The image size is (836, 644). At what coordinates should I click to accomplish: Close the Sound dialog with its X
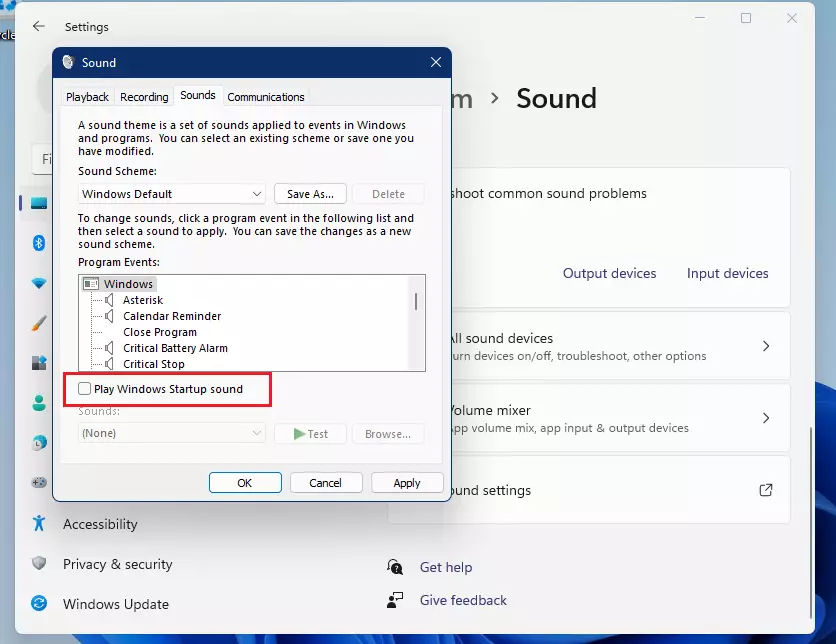click(436, 62)
